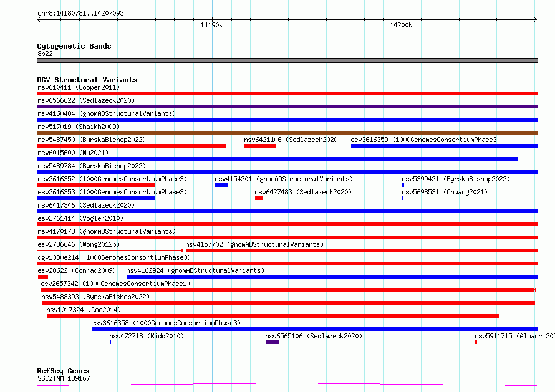Click esv3616353 1000GenomesConsortiumPhase3 label

(x=112, y=192)
